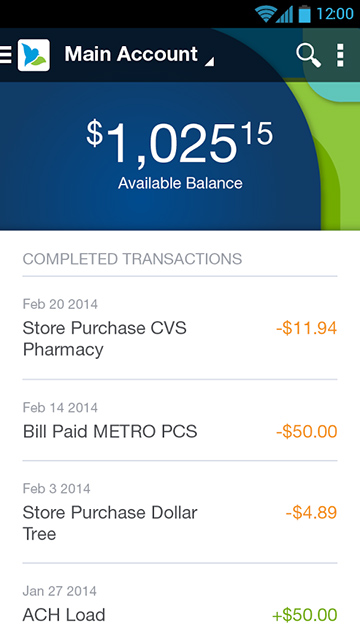Open the hamburger navigation menu
The image size is (360, 639).
6,55
